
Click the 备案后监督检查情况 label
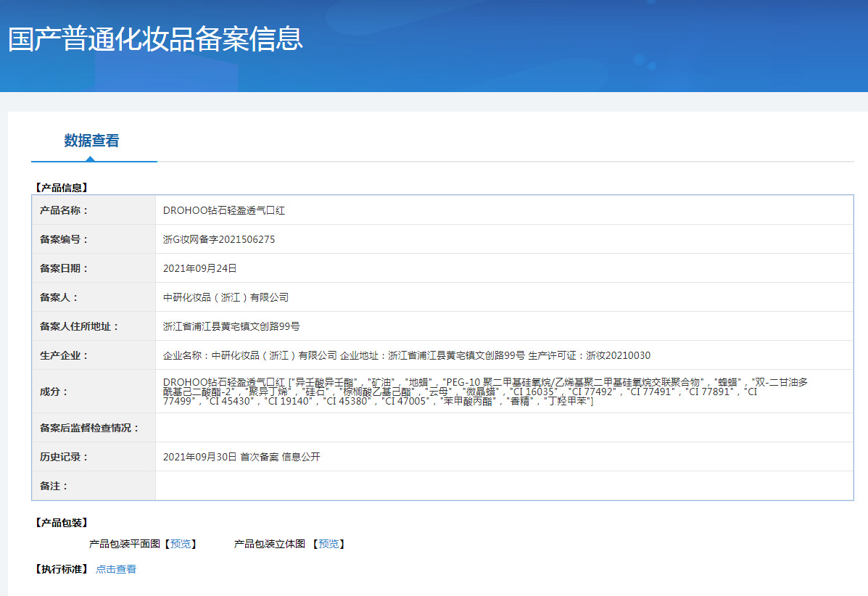click(89, 428)
